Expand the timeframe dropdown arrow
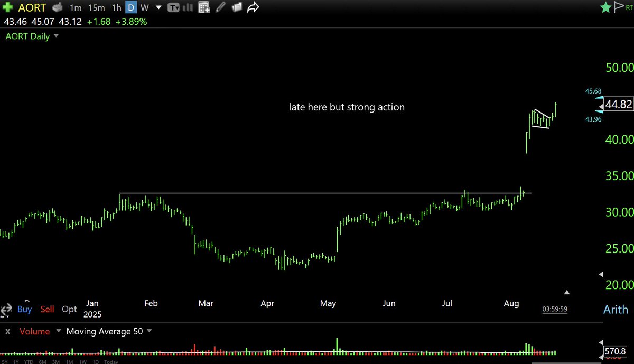This screenshot has width=634, height=364. click(x=158, y=8)
